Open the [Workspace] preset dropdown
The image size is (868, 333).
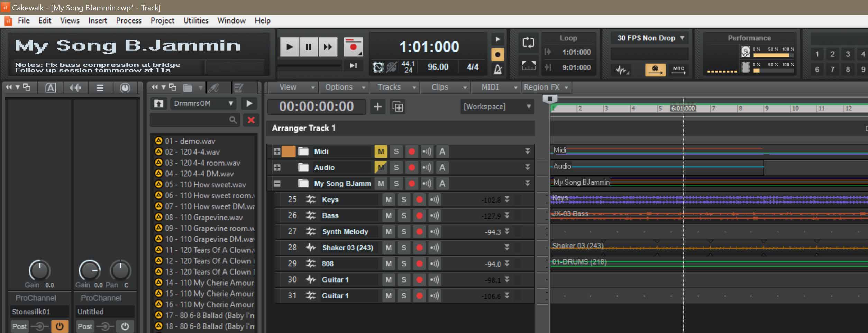click(x=497, y=107)
